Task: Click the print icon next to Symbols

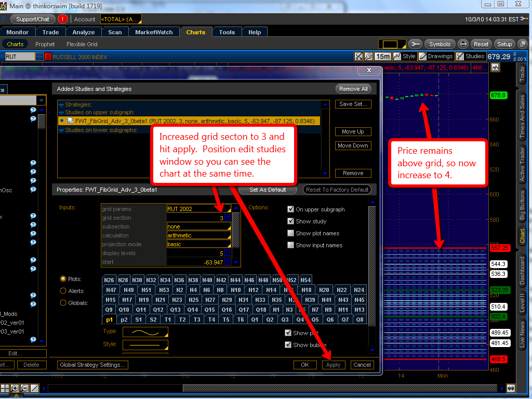Action: tap(463, 44)
